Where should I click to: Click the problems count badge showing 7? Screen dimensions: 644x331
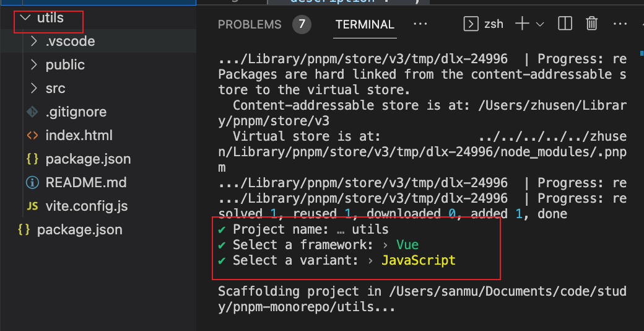point(302,25)
